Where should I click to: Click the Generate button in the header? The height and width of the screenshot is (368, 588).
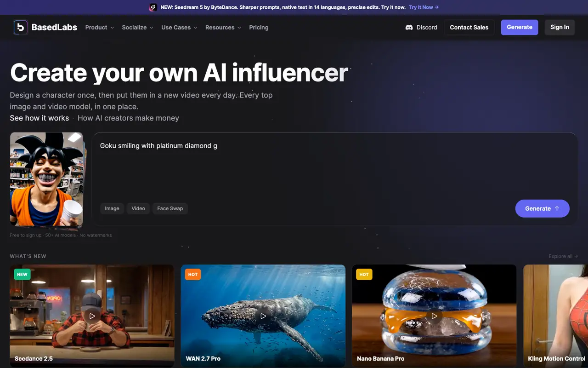[520, 27]
